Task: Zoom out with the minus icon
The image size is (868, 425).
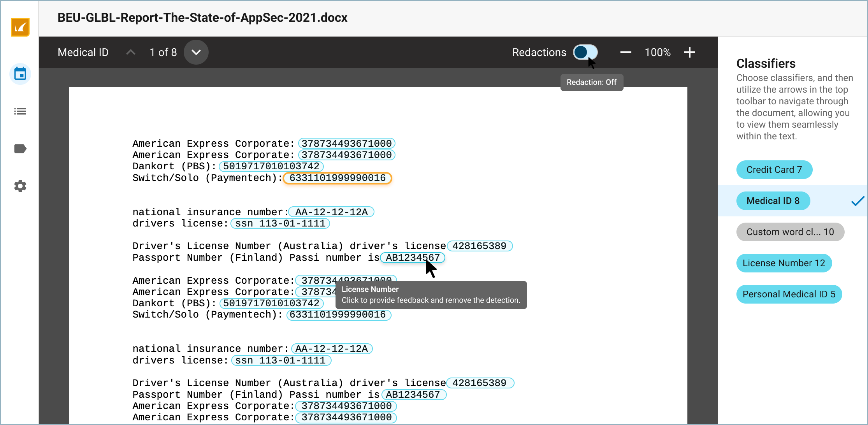Action: pyautogui.click(x=626, y=52)
